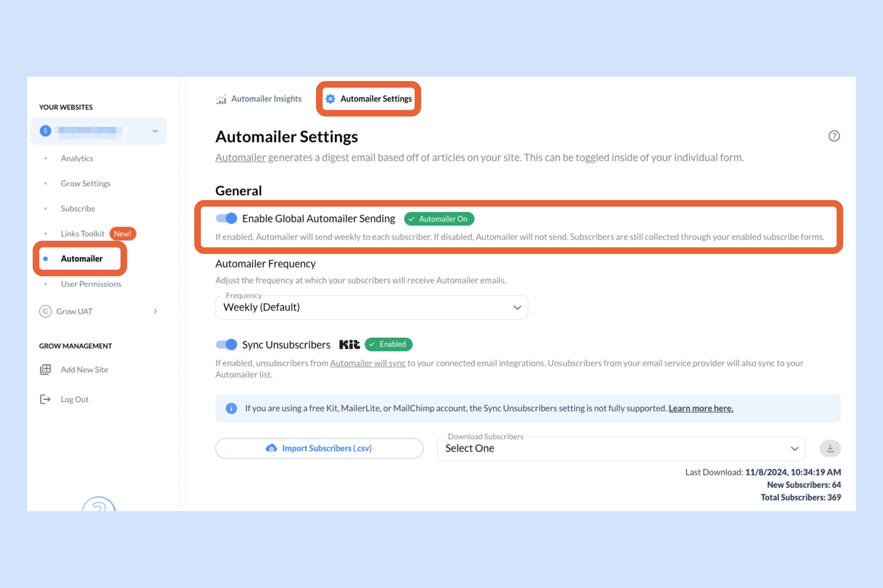The height and width of the screenshot is (588, 883).
Task: Open Analytics in the sidebar
Action: click(77, 158)
